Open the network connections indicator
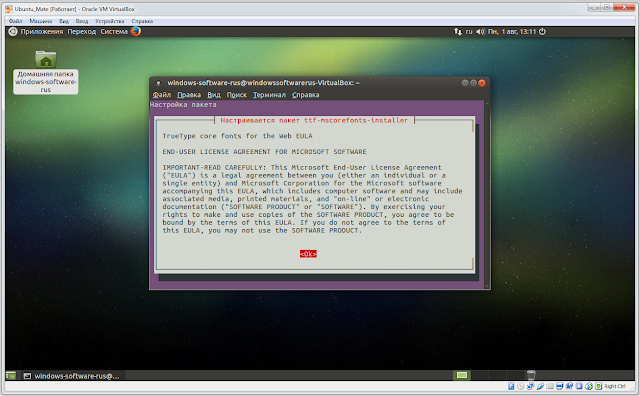The height and width of the screenshot is (396, 640). point(458,31)
